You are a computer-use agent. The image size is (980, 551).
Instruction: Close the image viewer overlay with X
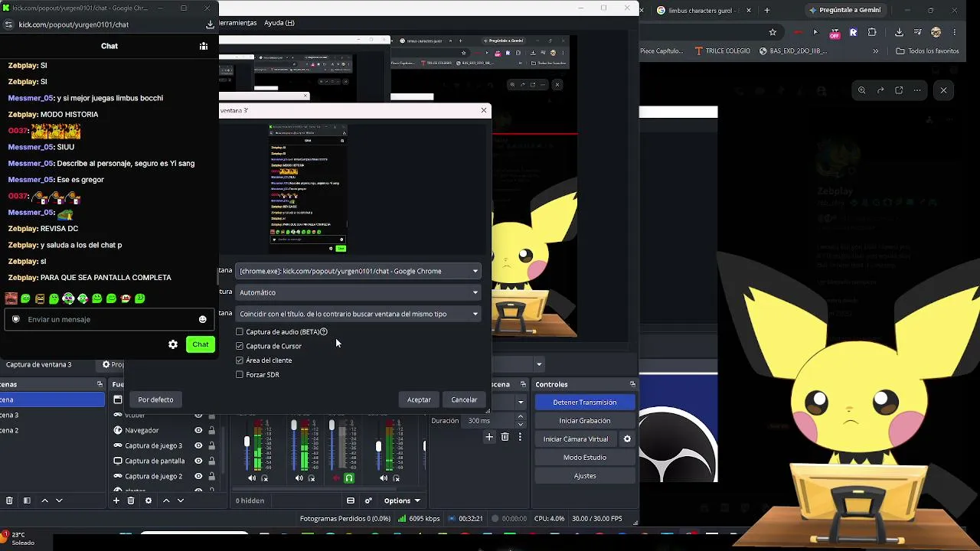[943, 90]
